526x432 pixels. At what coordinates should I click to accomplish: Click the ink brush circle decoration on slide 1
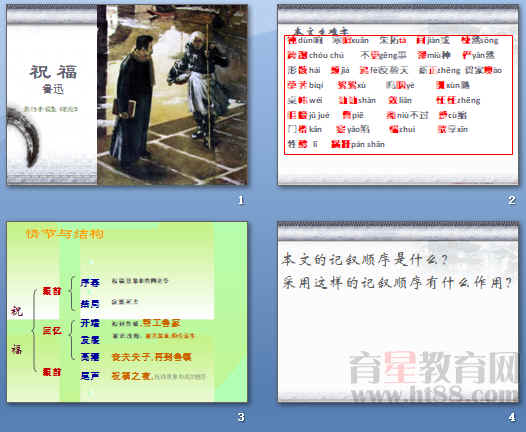click(x=22, y=137)
